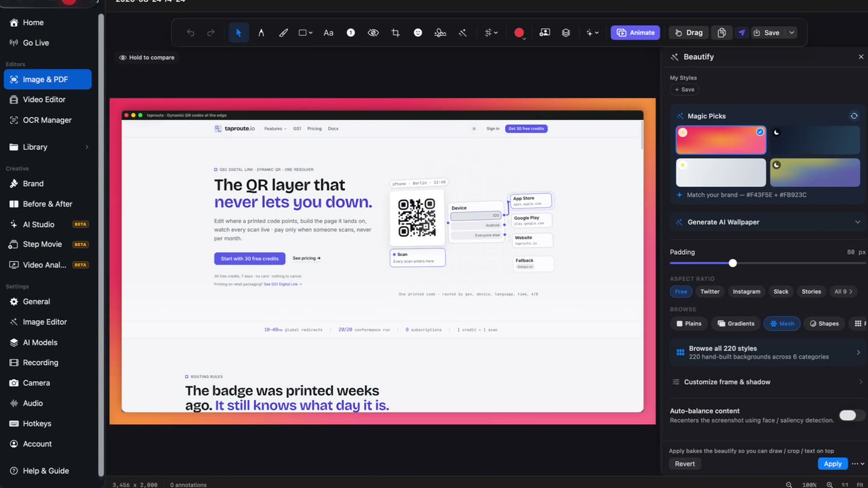Click the Camera sidebar icon
This screenshot has height=488, width=868.
[x=13, y=383]
